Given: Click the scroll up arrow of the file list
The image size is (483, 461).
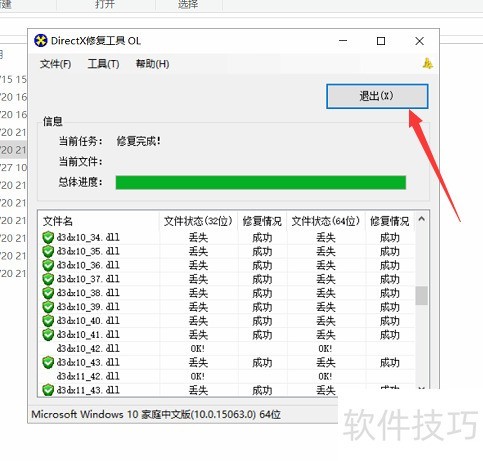Looking at the screenshot, I should tap(421, 219).
